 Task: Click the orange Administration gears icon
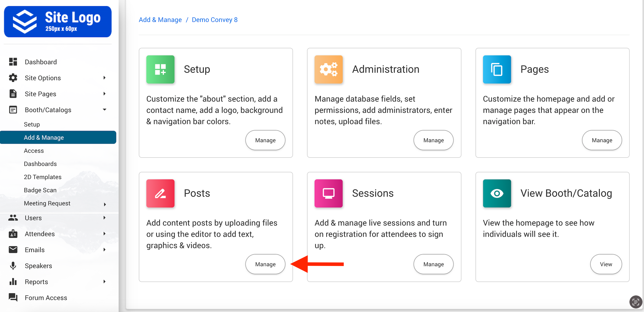coord(328,69)
